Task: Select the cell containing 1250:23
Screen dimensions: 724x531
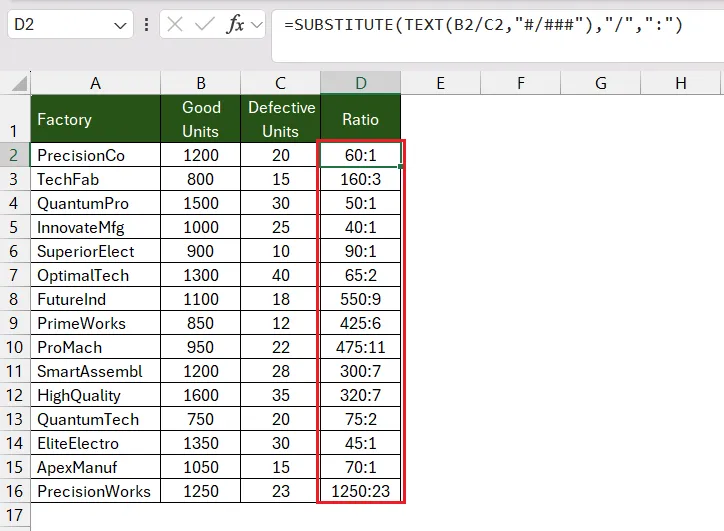Action: (x=361, y=491)
